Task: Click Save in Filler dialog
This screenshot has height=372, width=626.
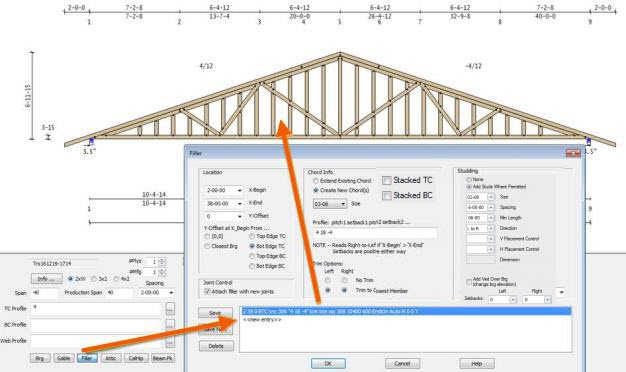Action: pos(216,313)
